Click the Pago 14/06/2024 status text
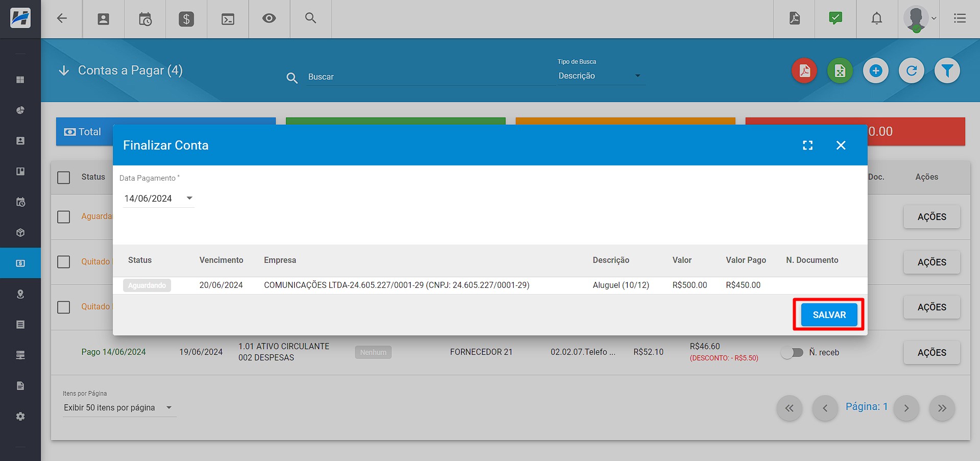The width and height of the screenshot is (980, 461). pos(113,352)
